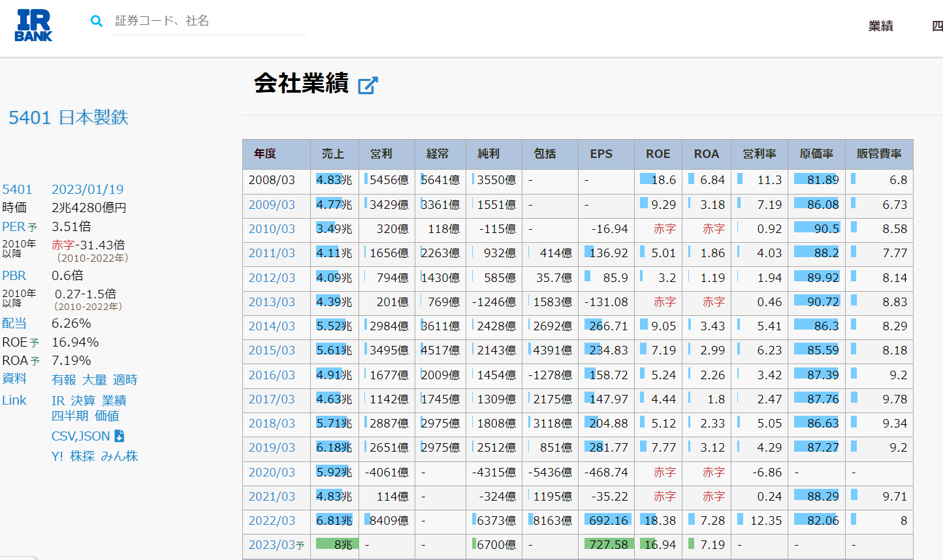The image size is (943, 560).
Task: Open external link icon beside 会社業績
Action: pos(368,85)
